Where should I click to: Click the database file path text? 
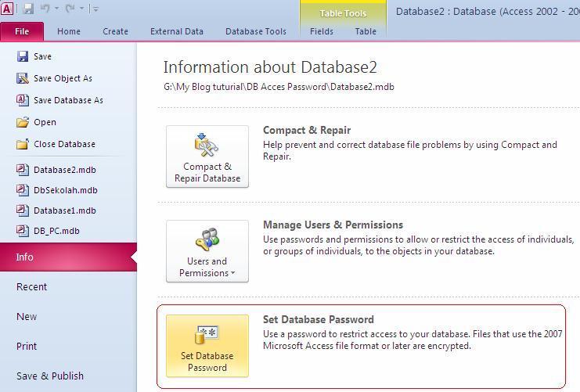tap(279, 87)
